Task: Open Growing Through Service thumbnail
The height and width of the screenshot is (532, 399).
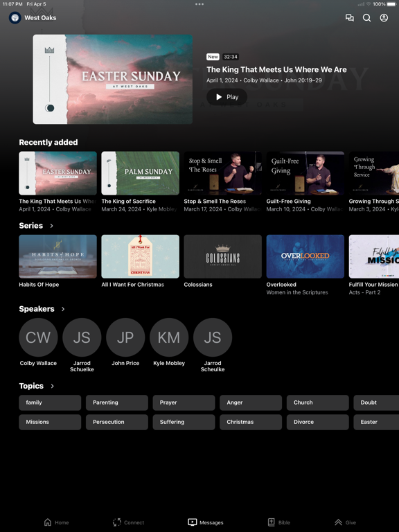Action: pyautogui.click(x=374, y=173)
